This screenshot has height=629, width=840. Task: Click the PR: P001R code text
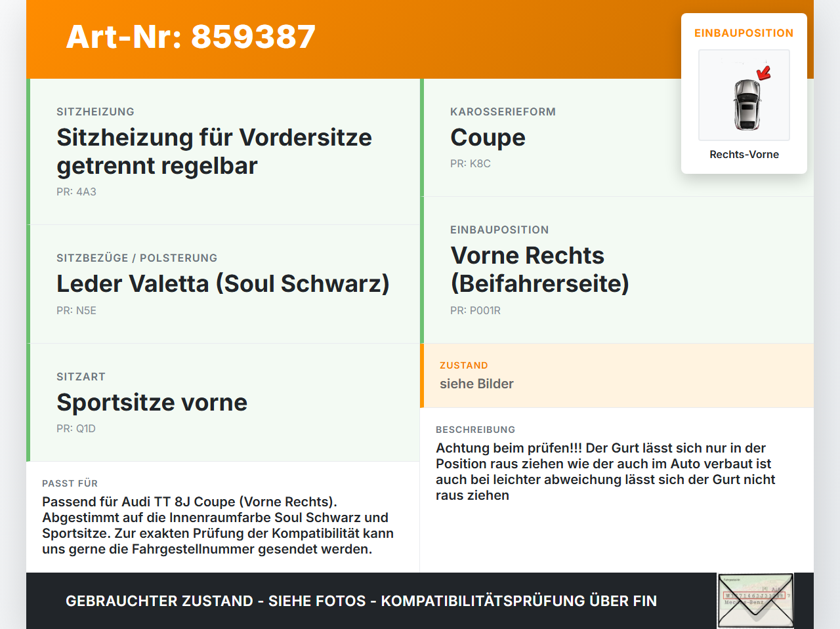point(475,310)
